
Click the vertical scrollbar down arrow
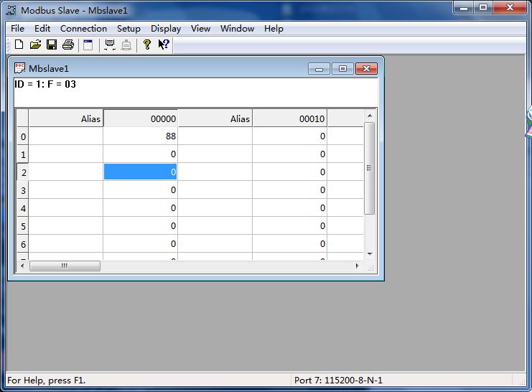coord(370,253)
